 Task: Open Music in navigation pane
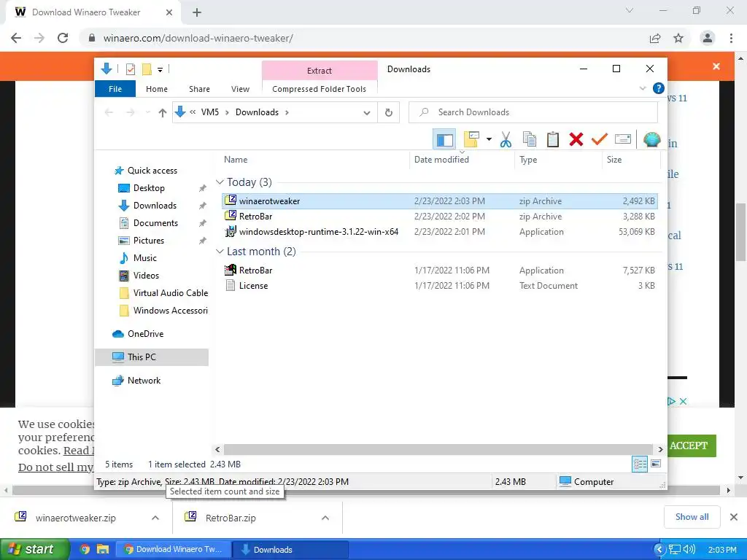145,258
